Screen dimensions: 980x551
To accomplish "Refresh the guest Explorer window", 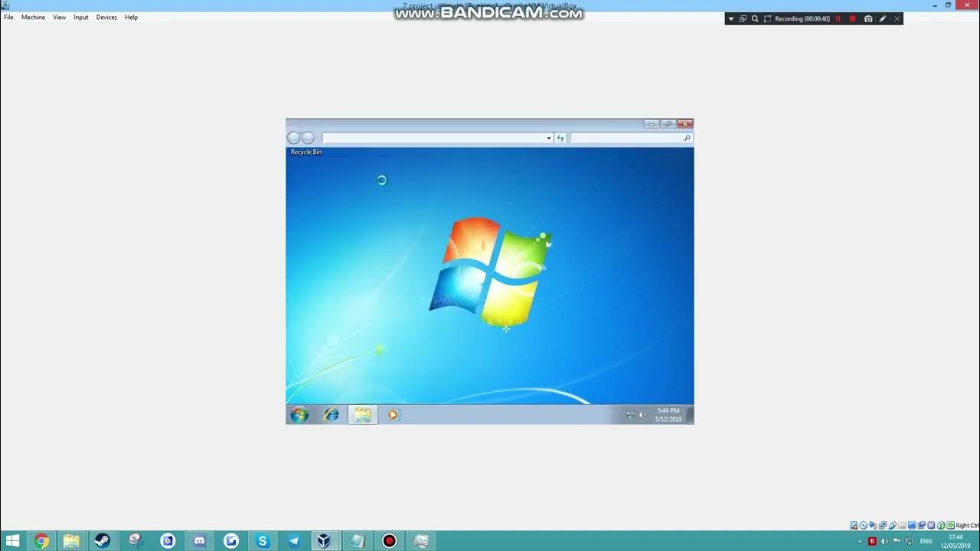I will tap(560, 138).
